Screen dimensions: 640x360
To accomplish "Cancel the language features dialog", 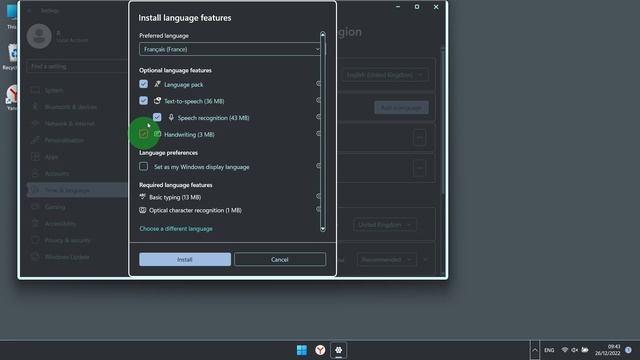I will coord(280,259).
